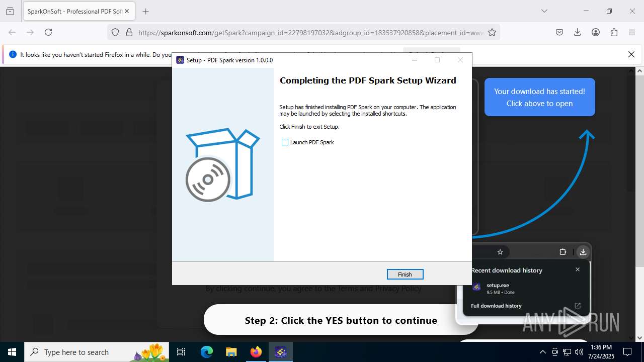Click the download icon in sample toolbar image
The image size is (644, 362).
[583, 252]
